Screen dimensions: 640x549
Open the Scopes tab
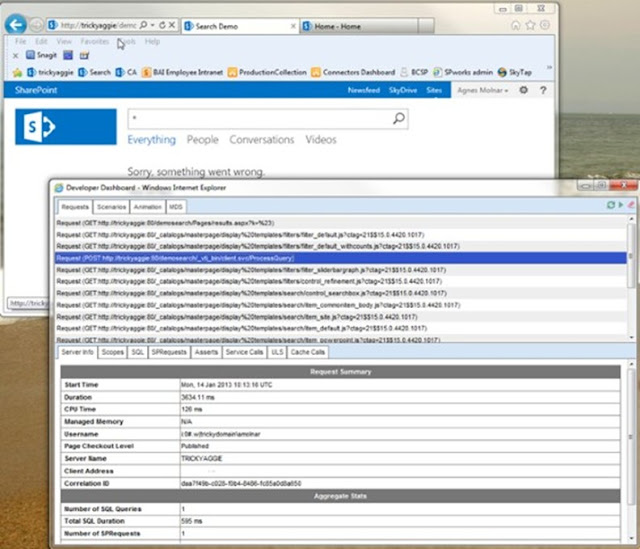(x=112, y=352)
